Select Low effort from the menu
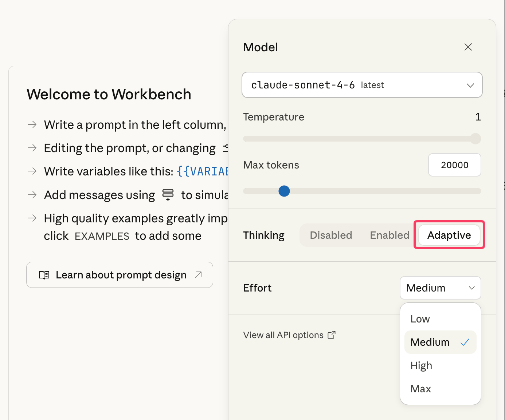Image resolution: width=505 pixels, height=420 pixels. pos(420,318)
